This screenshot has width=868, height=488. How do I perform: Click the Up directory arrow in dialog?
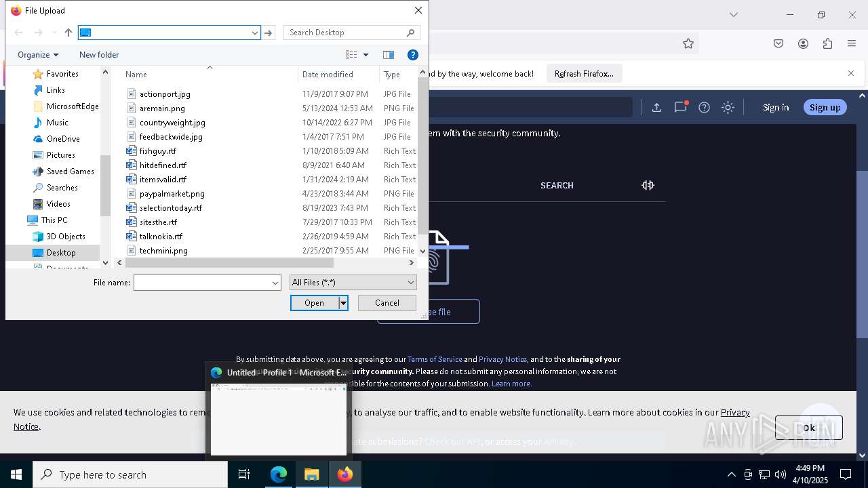(x=68, y=33)
